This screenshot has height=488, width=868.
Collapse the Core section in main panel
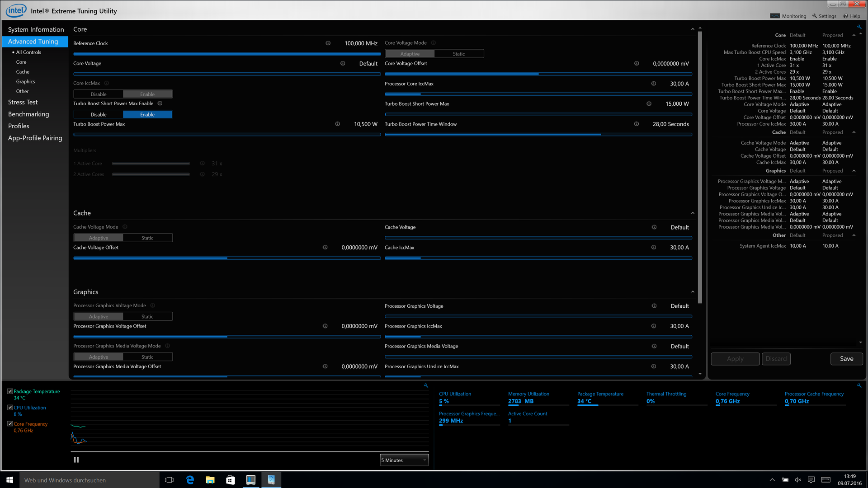[x=693, y=29]
